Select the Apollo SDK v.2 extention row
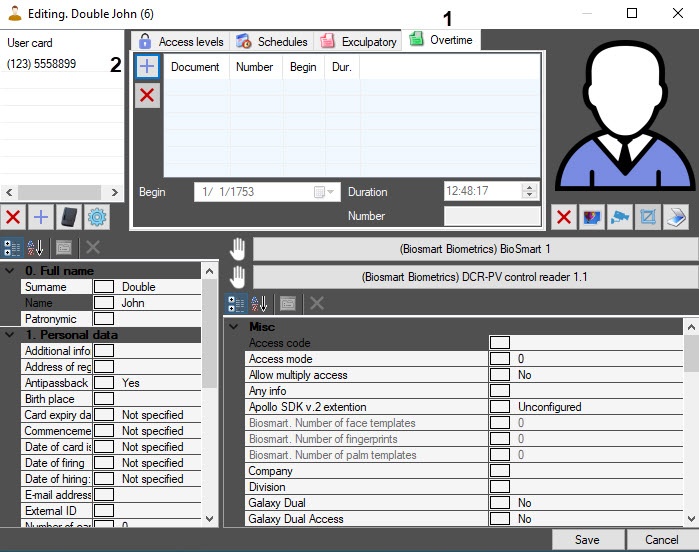Viewport: 699px width, 552px height. point(464,407)
